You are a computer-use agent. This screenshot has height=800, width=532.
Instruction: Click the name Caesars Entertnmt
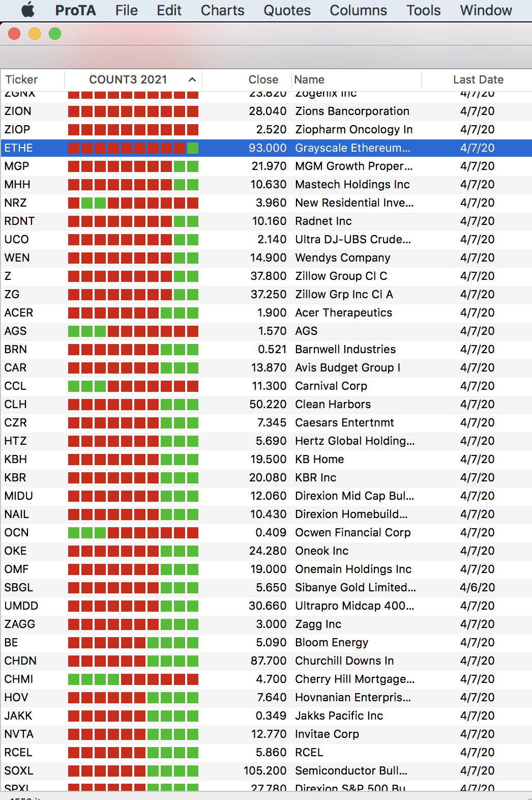point(344,423)
